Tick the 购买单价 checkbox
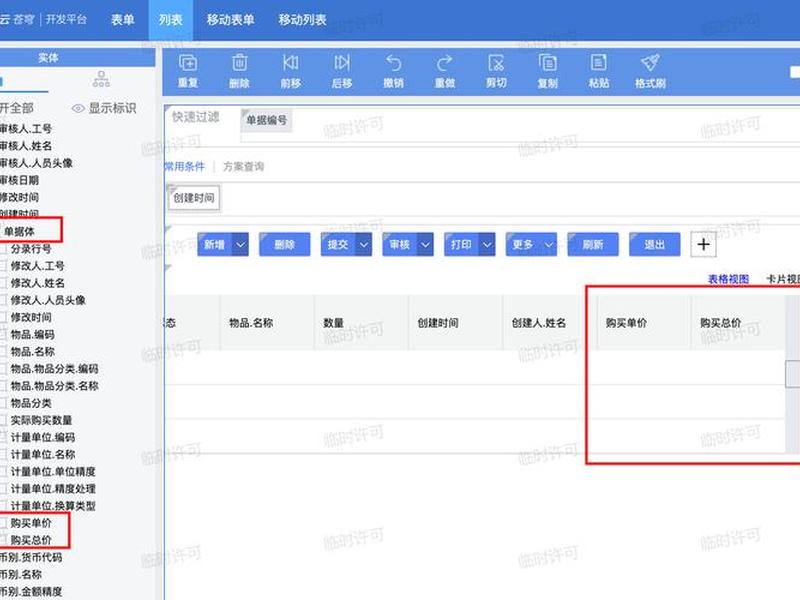This screenshot has height=600, width=800. coord(4,523)
